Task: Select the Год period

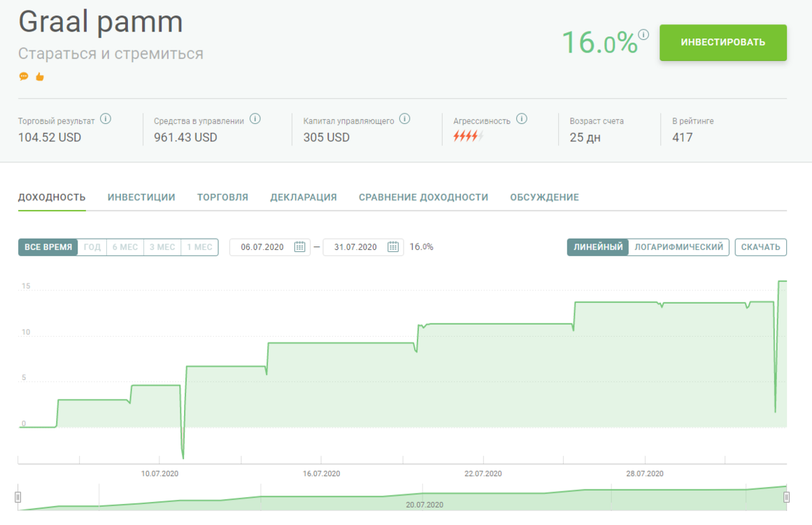Action: 92,247
